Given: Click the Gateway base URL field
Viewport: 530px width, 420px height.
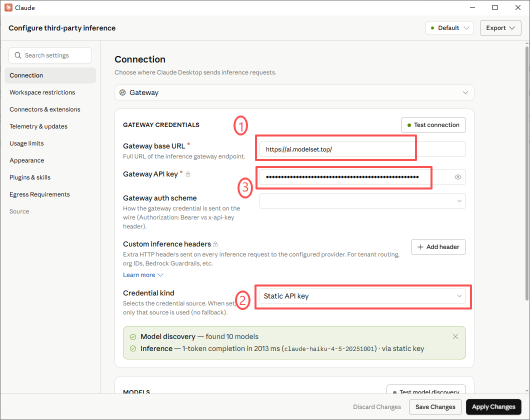Looking at the screenshot, I should (362, 149).
